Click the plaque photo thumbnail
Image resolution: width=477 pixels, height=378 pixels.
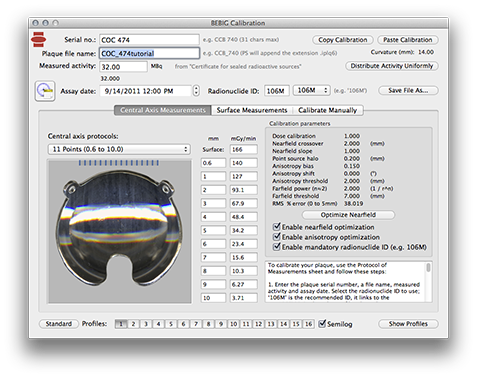pyautogui.click(x=120, y=231)
